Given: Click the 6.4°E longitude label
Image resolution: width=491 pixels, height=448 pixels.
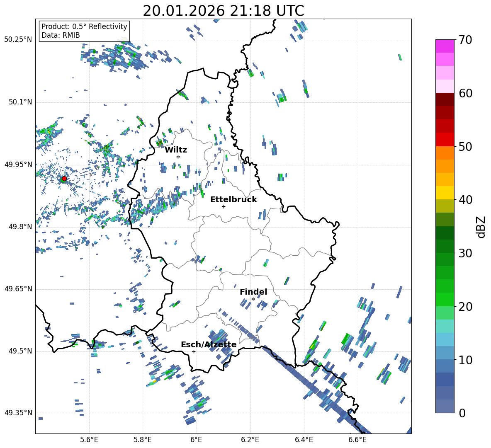Looking at the screenshot, I should pyautogui.click(x=304, y=440).
